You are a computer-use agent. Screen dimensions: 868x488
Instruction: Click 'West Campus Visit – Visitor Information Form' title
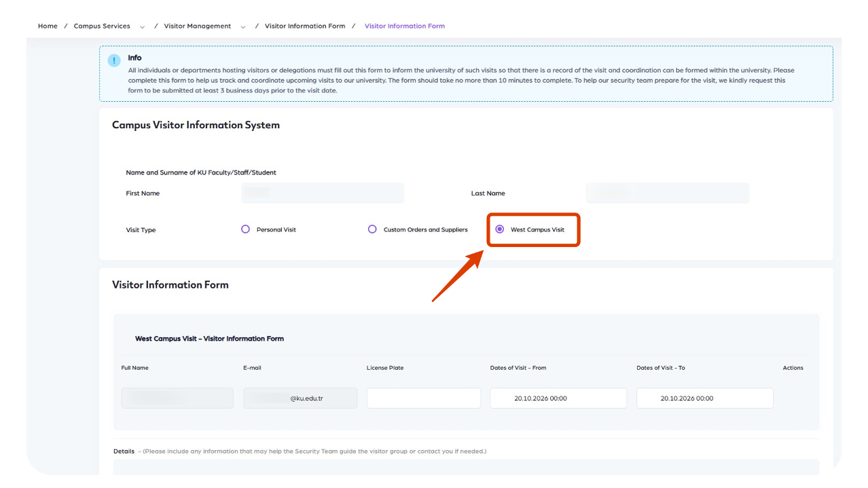209,339
